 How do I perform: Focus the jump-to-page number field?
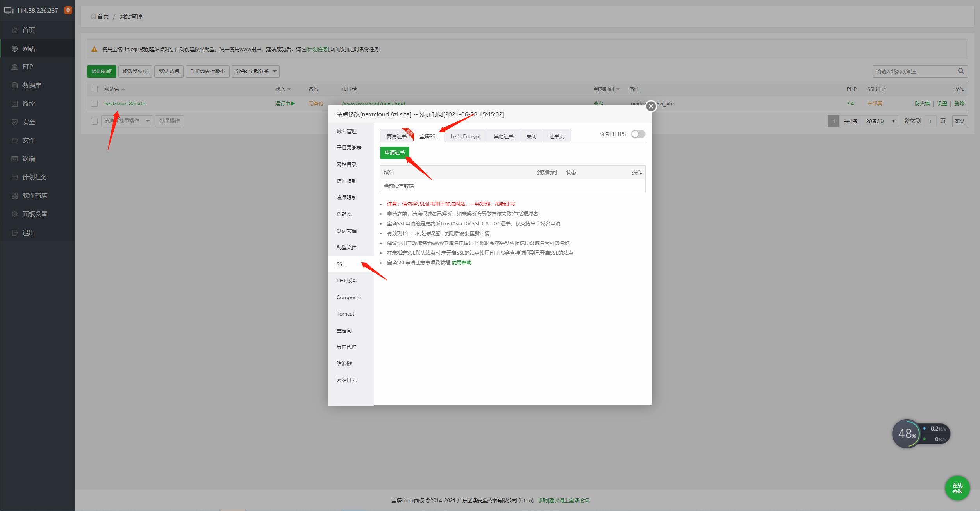(930, 121)
